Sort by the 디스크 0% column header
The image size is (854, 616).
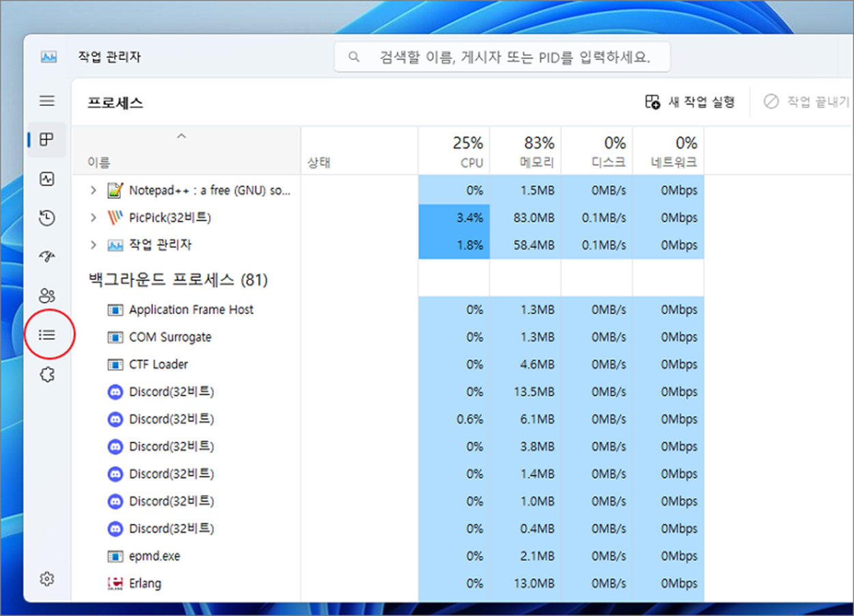tap(597, 150)
